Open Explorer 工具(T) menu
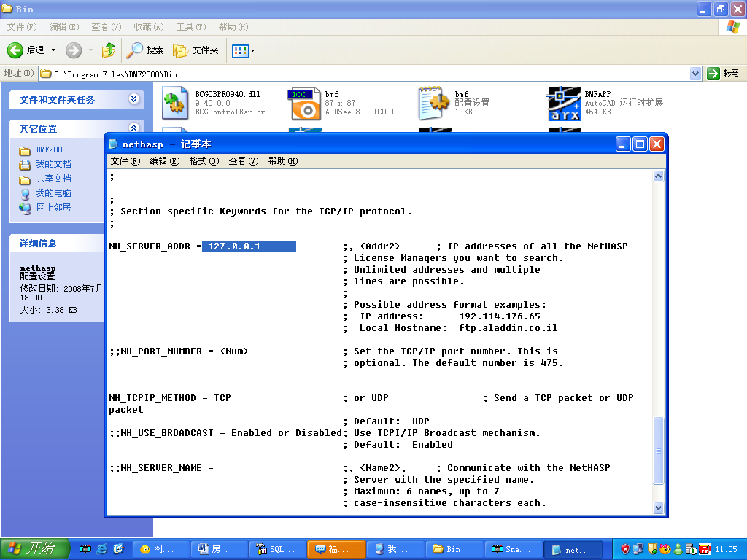 (x=191, y=27)
